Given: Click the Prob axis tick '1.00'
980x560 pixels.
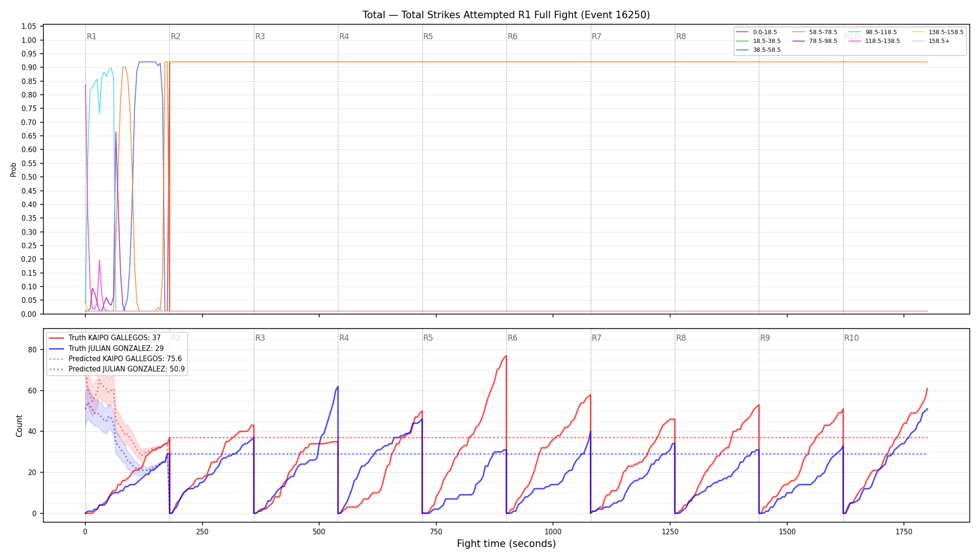Looking at the screenshot, I should (29, 40).
